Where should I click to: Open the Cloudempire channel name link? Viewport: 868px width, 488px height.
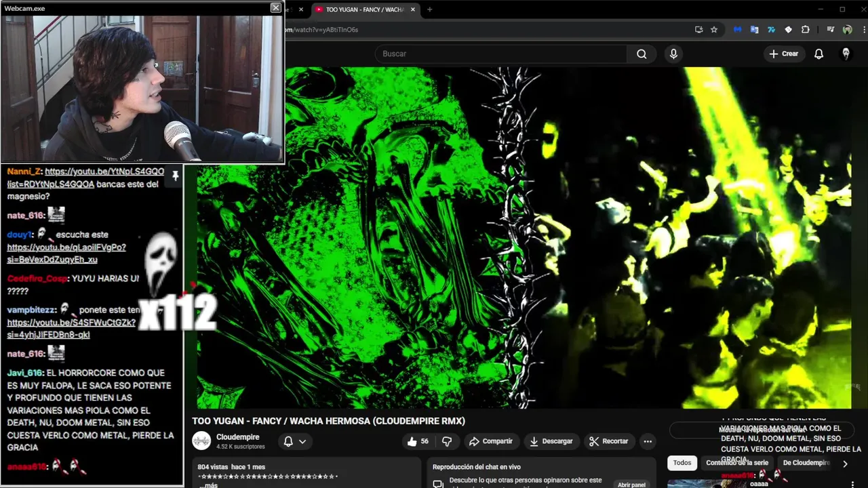(237, 437)
